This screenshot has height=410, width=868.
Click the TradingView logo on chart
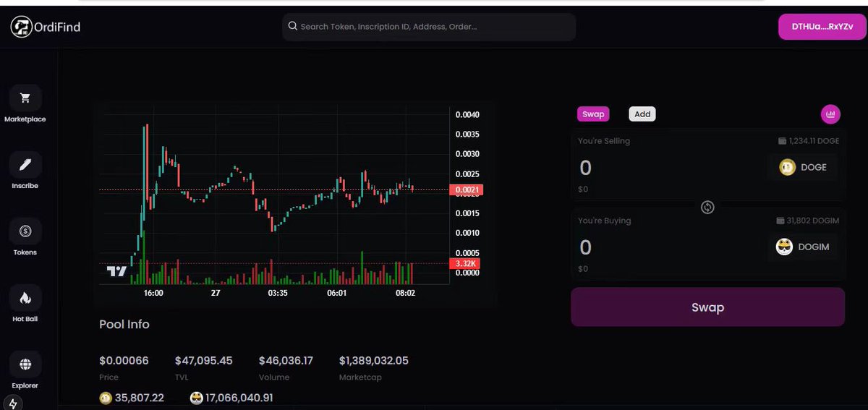[116, 272]
